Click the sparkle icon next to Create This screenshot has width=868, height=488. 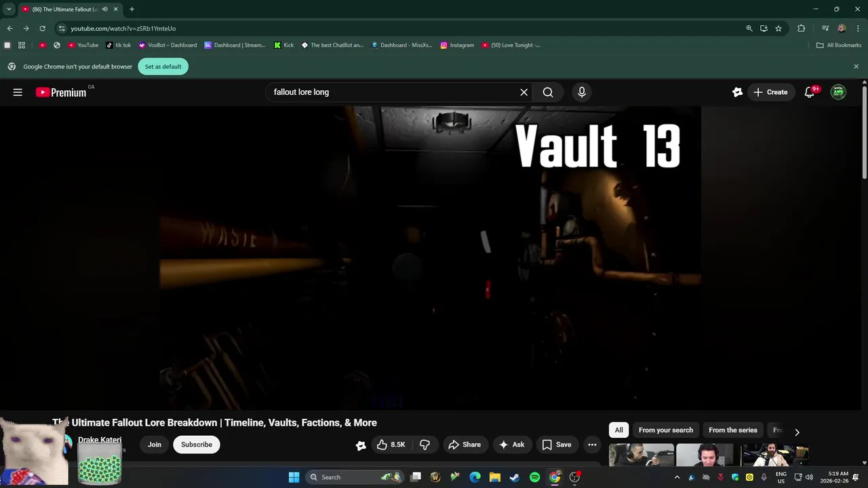tap(738, 92)
